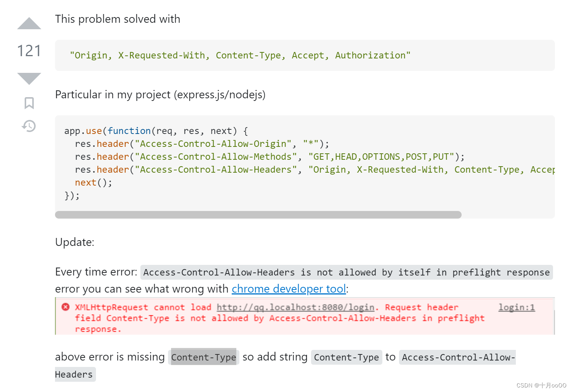The height and width of the screenshot is (392, 572).
Task: Click the qq.localhost:8080/login URL
Action: [x=295, y=307]
